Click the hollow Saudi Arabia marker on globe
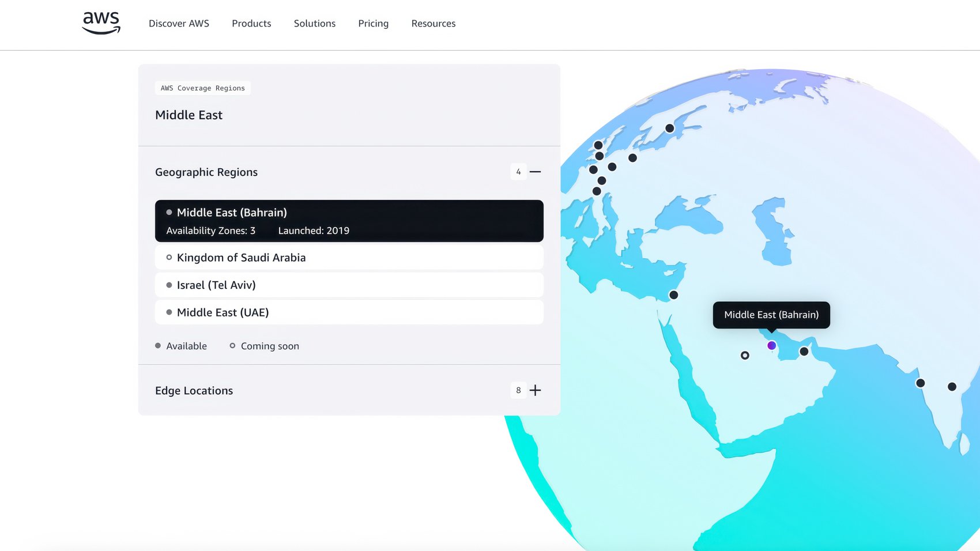This screenshot has width=980, height=551. tap(745, 356)
